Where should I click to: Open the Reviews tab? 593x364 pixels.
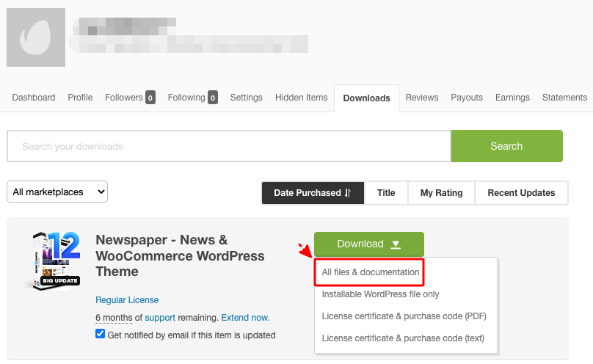[422, 98]
